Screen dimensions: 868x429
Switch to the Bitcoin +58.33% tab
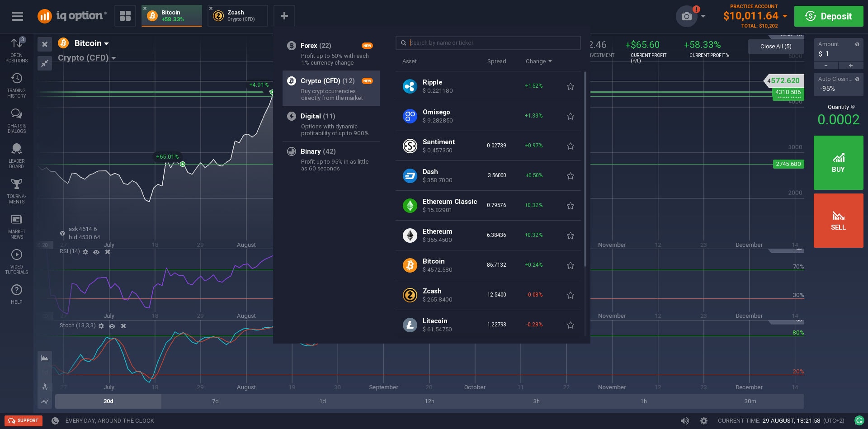pos(172,16)
